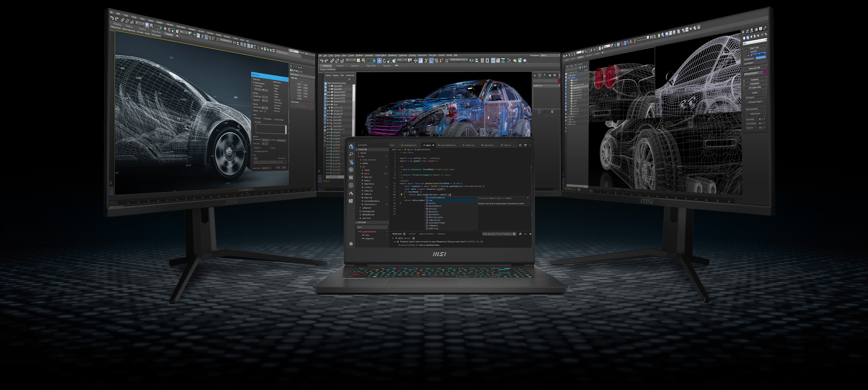Click Redo icon on center monitor 3ds Max toolbar

326,61
